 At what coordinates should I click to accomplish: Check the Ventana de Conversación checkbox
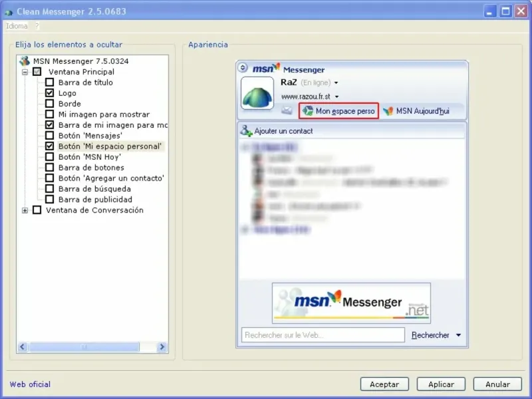[x=37, y=210]
